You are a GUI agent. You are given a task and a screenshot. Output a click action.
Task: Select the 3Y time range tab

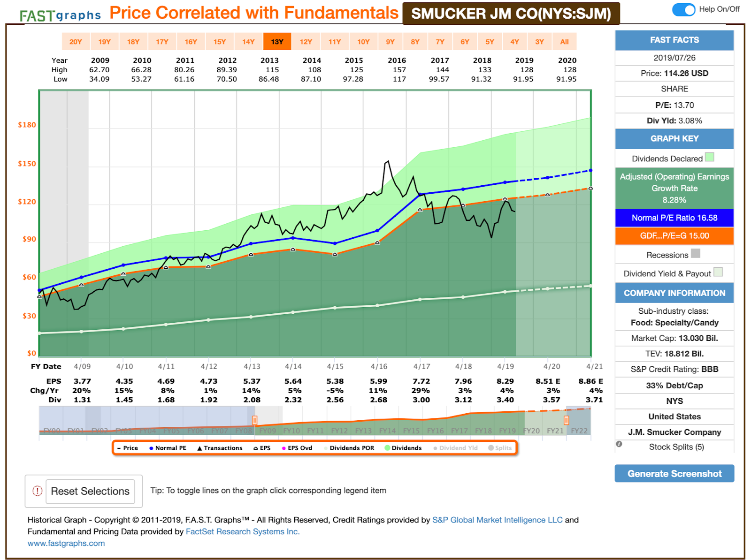coord(540,42)
